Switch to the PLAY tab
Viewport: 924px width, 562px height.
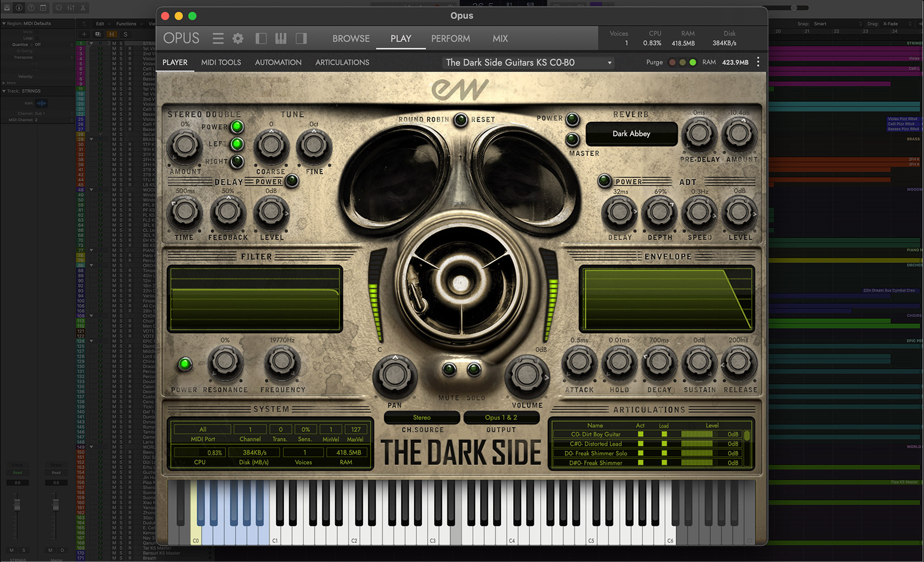click(x=401, y=38)
